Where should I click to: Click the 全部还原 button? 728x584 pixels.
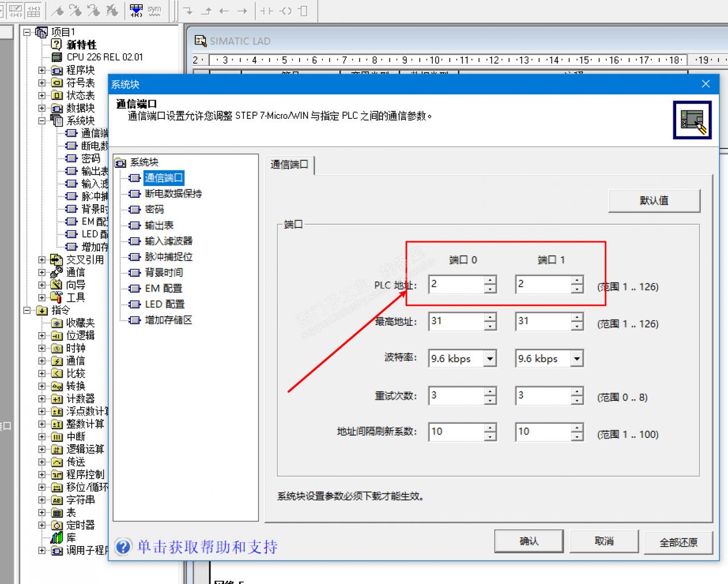(679, 542)
